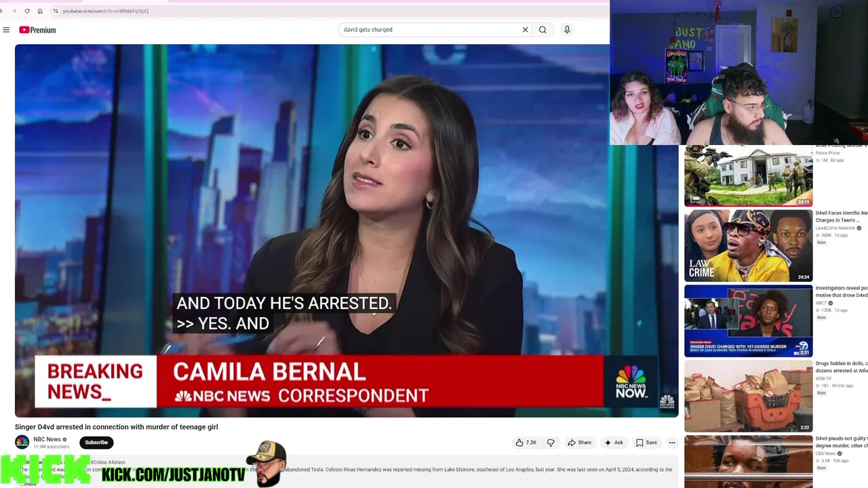
Task: Open 'Investigators reveal possible motive' video title
Action: (x=842, y=291)
